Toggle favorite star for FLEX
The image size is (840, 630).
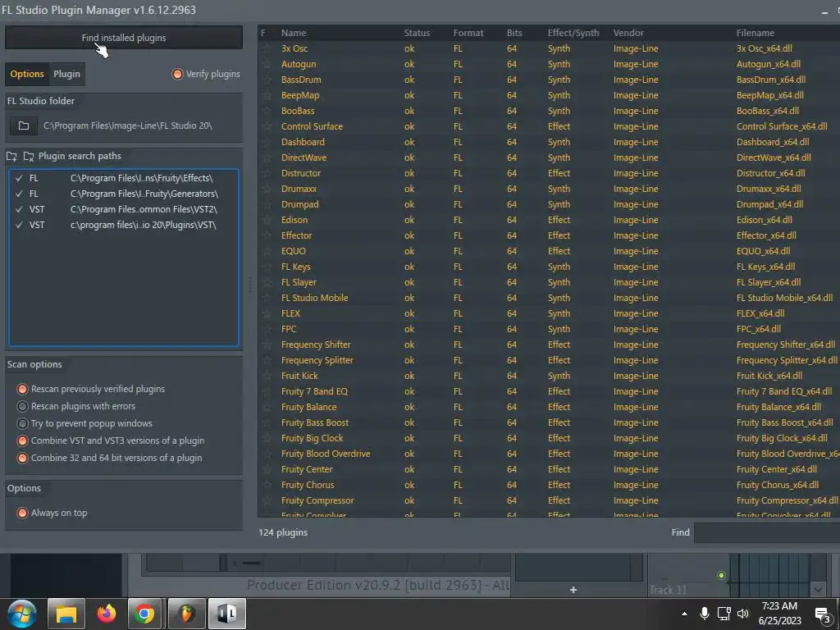267,313
